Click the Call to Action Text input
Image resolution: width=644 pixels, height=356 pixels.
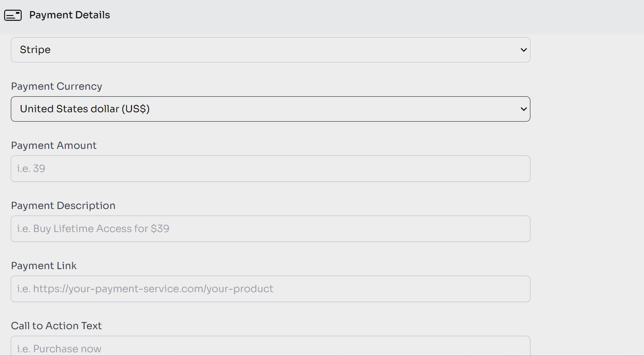pos(270,347)
